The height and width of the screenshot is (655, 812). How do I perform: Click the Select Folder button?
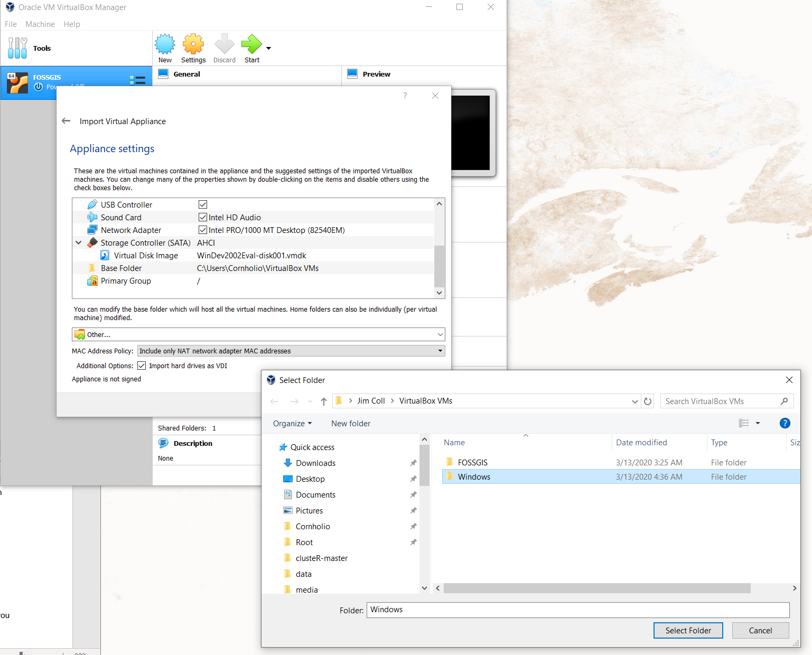[x=688, y=630]
